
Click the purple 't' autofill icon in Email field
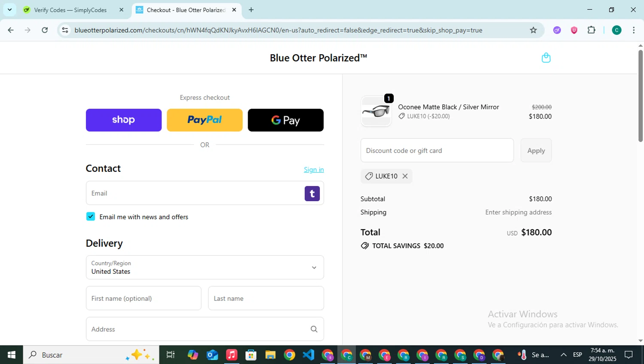pos(312,193)
